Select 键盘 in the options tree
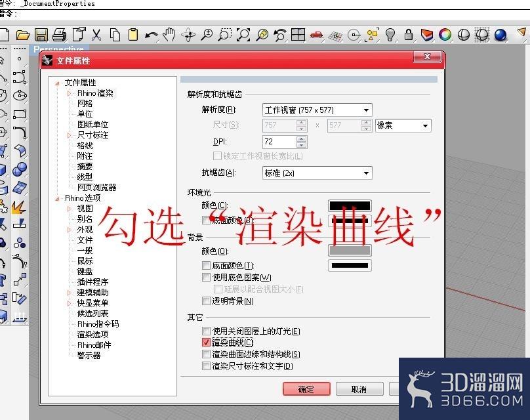 point(85,271)
